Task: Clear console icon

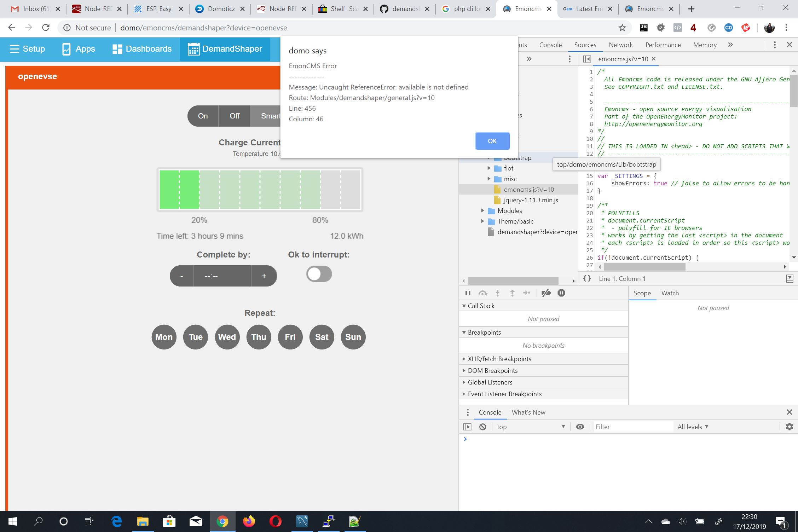Action: (x=483, y=427)
